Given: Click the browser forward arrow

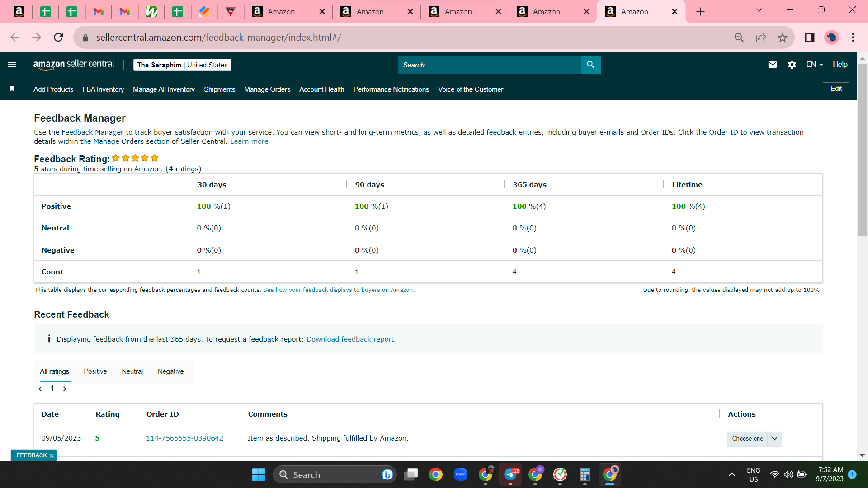Looking at the screenshot, I should (x=37, y=37).
